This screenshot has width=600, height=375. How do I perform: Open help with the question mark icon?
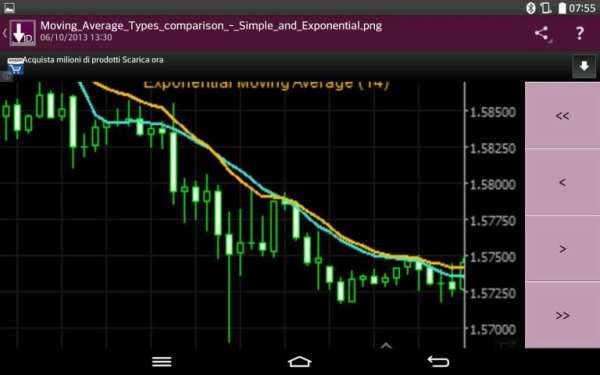(580, 34)
